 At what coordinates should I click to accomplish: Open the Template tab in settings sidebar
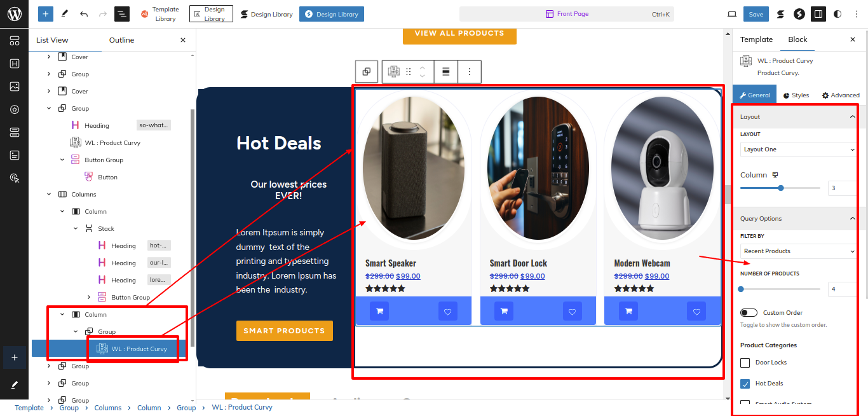click(756, 39)
